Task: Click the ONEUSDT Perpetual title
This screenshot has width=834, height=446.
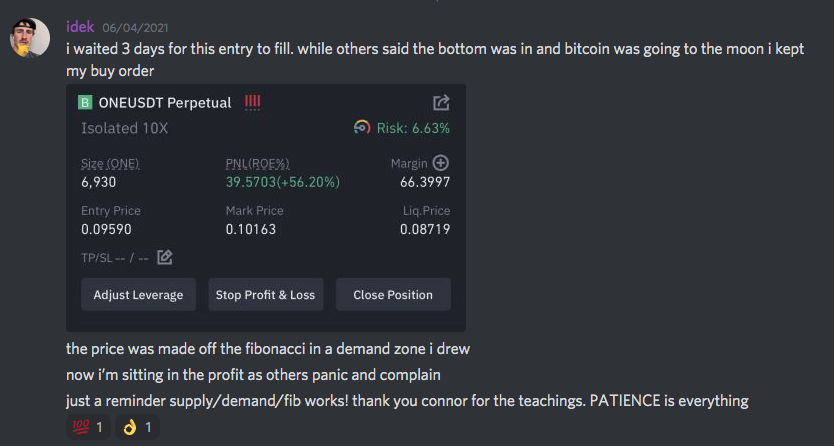Action: pyautogui.click(x=164, y=103)
